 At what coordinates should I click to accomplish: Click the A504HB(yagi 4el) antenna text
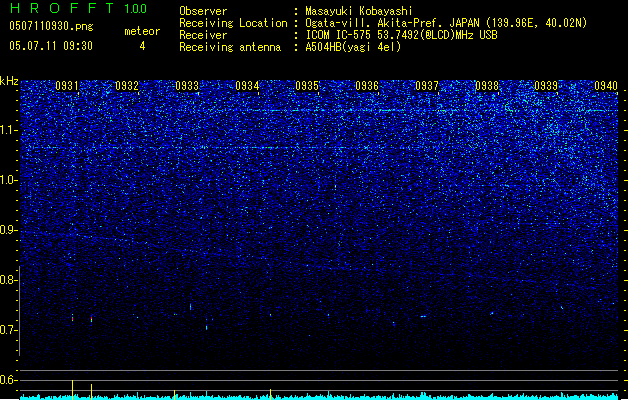353,47
